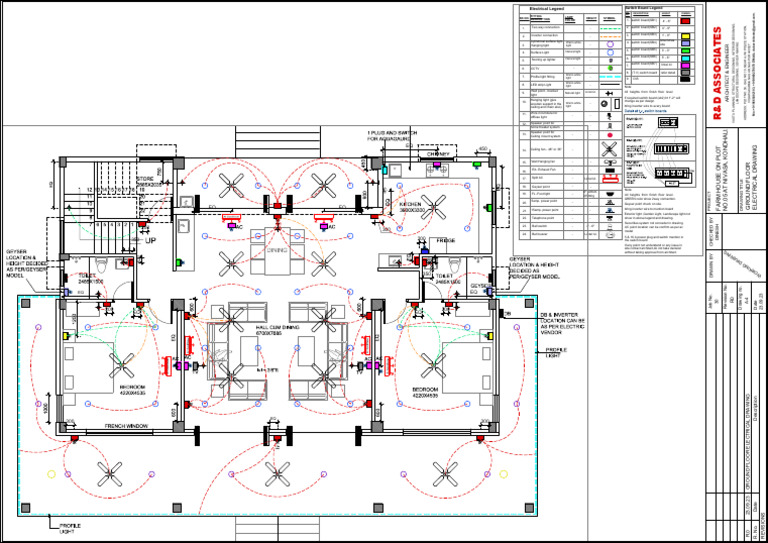The image size is (768, 543).
Task: Click the yellow circle light on left veranda
Action: click(51, 474)
